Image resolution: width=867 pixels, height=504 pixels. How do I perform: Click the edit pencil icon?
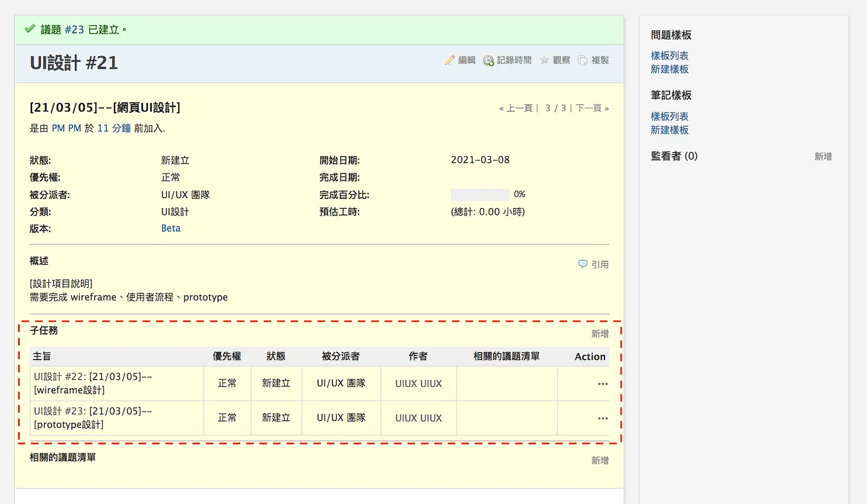(450, 60)
